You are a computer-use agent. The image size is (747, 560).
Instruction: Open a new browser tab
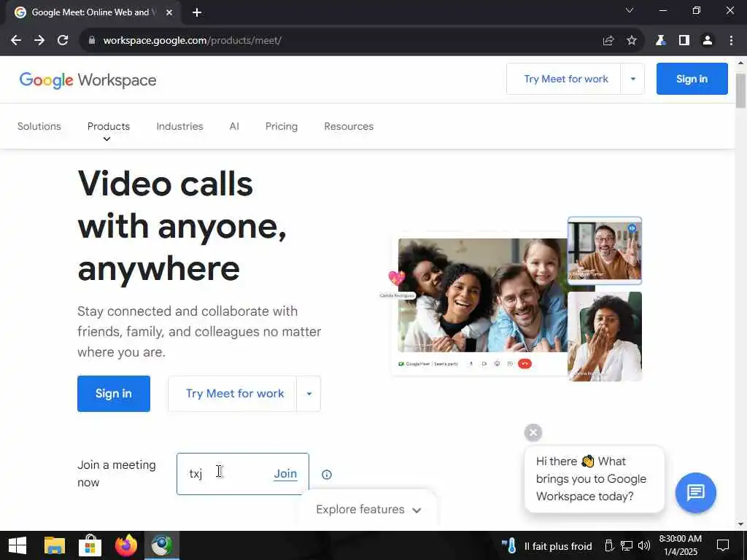(197, 12)
